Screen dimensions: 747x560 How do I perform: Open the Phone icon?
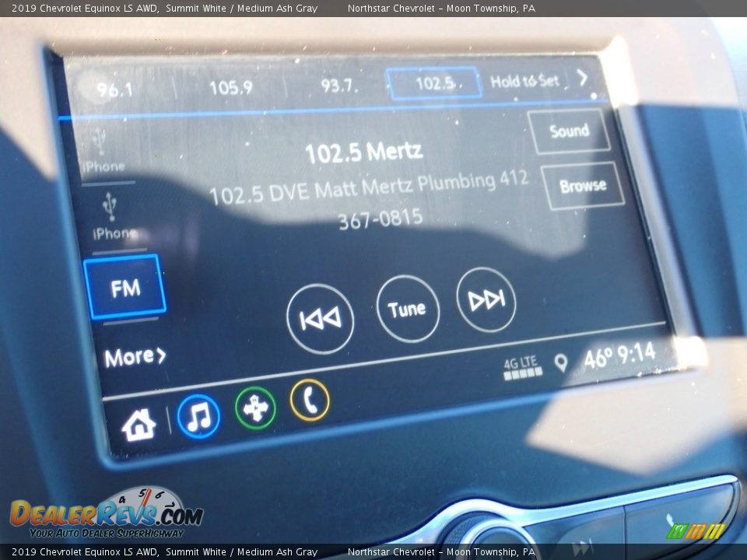point(310,400)
